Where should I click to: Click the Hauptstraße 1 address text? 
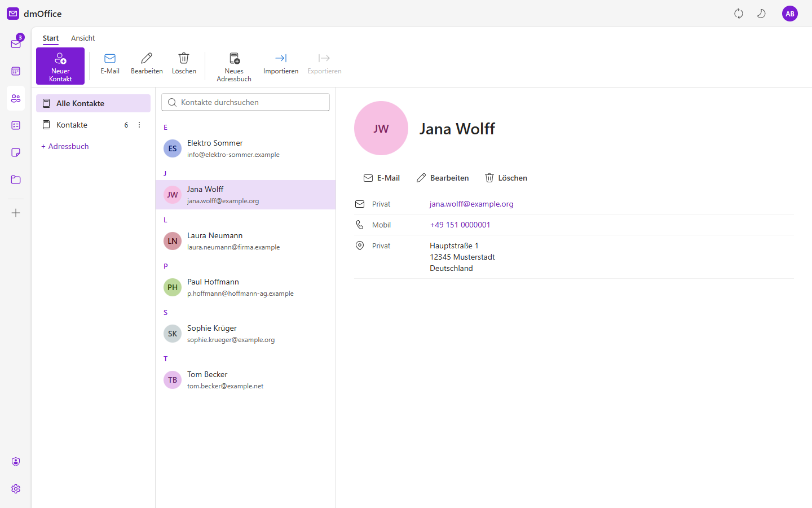pos(454,246)
